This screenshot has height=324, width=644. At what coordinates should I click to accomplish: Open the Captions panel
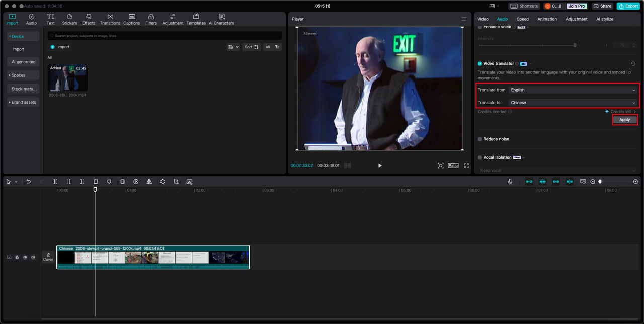pos(132,19)
